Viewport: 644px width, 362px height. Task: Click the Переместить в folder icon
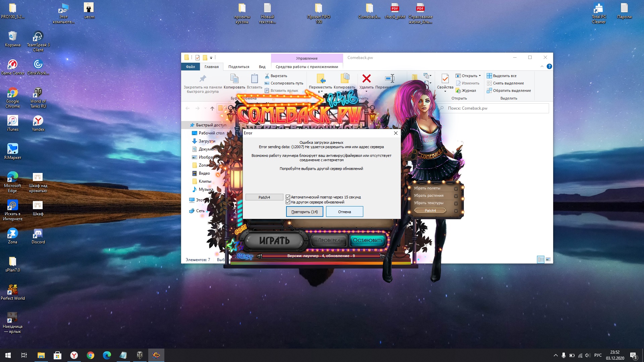pos(320,79)
